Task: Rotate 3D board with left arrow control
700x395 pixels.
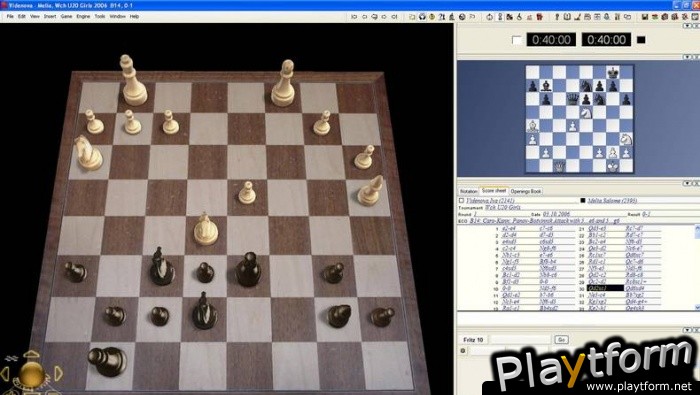Action: (5, 374)
